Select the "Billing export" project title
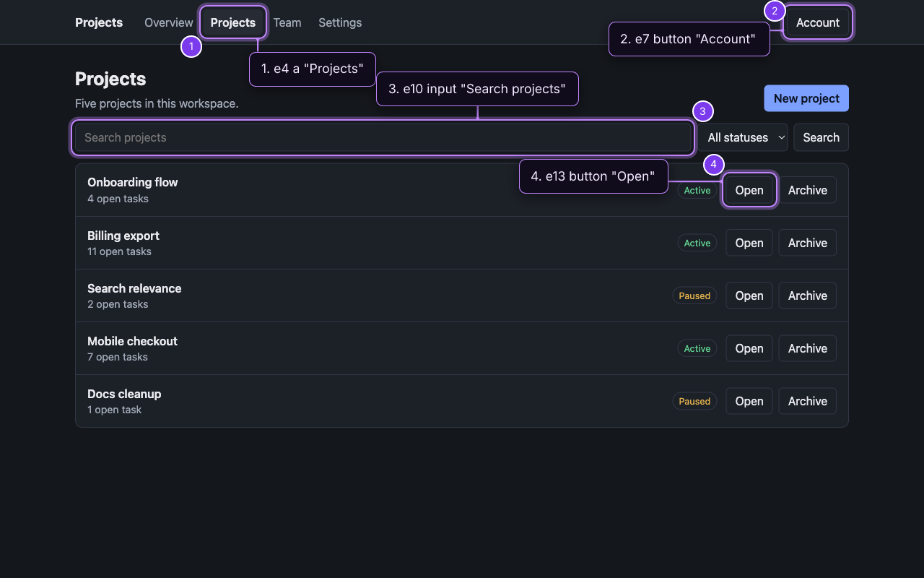Screen dimensions: 924x578 123,236
